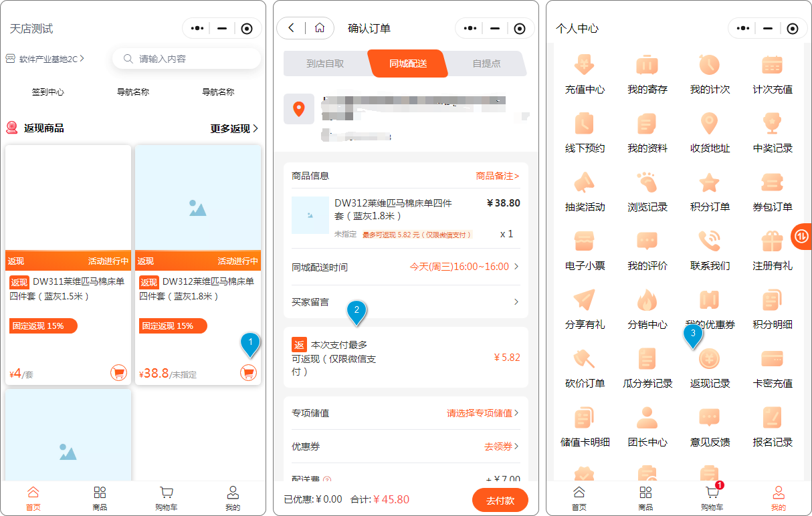
Task: Open 联系我们 contact phone icon
Action: pyautogui.click(x=709, y=242)
